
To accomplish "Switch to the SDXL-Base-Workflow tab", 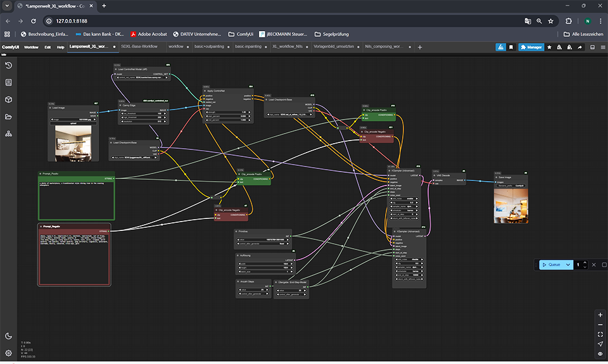I will [x=139, y=47].
